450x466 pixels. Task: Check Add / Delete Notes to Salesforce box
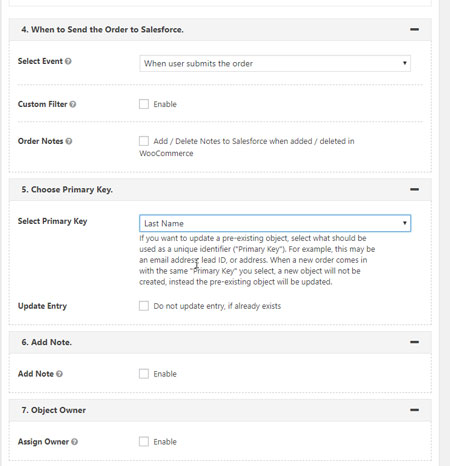click(x=144, y=141)
